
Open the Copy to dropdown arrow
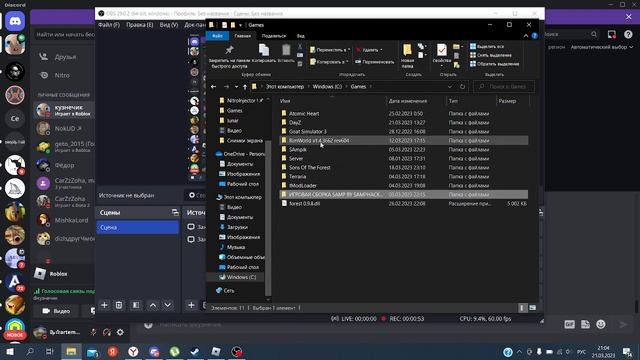[x=348, y=62]
